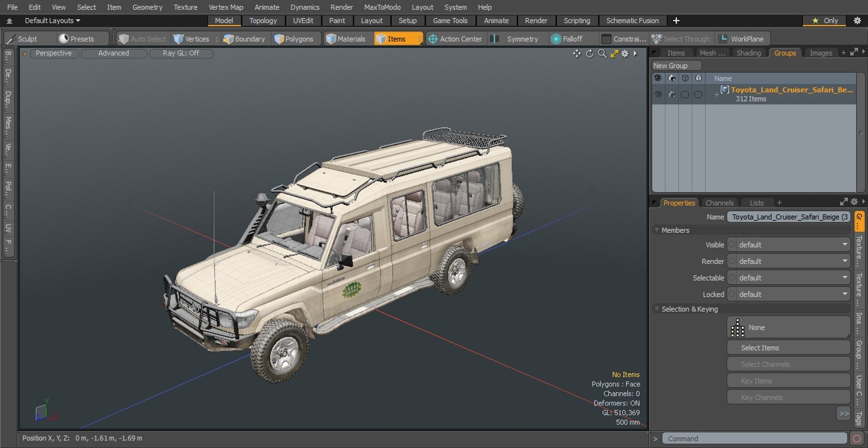This screenshot has height=448, width=868.
Task: Click the None selection set button
Action: click(788, 327)
